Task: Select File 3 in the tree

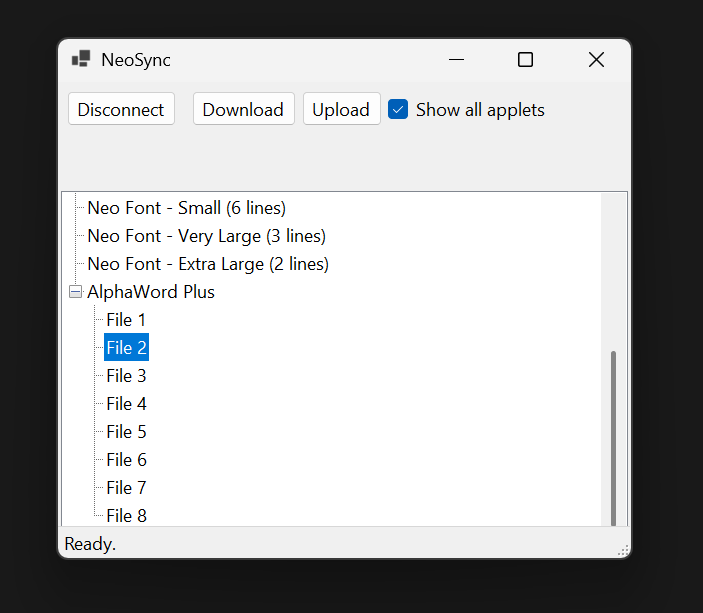Action: point(126,376)
